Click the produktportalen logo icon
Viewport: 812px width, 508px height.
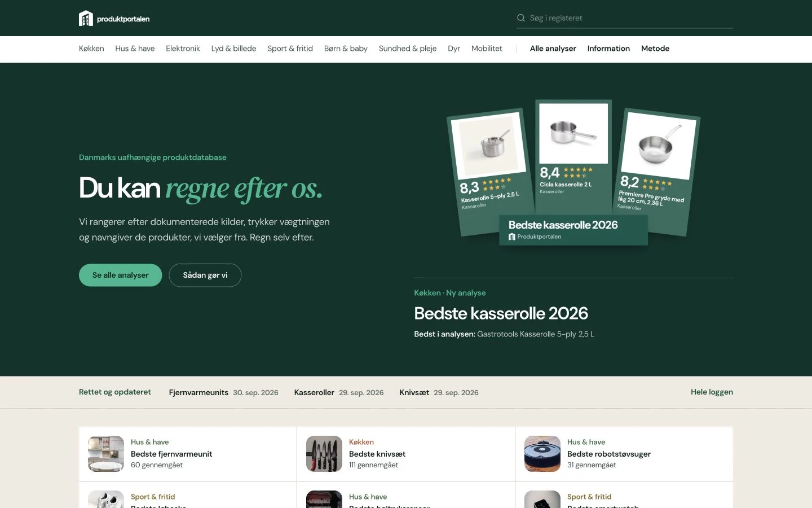[x=86, y=18]
